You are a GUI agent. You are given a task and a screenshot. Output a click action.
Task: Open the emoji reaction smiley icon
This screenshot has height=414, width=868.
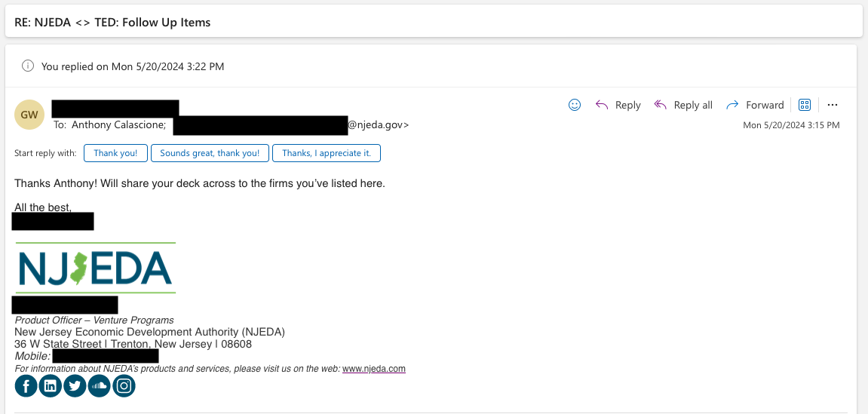point(575,105)
